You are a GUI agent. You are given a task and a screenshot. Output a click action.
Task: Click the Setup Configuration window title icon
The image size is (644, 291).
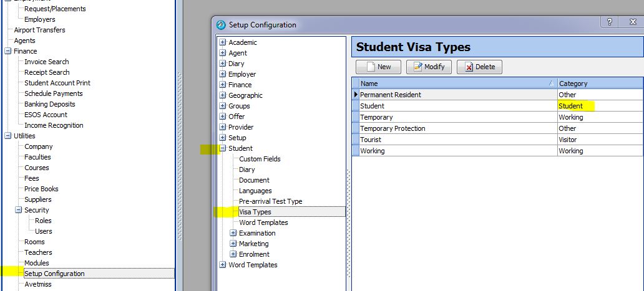pyautogui.click(x=220, y=25)
